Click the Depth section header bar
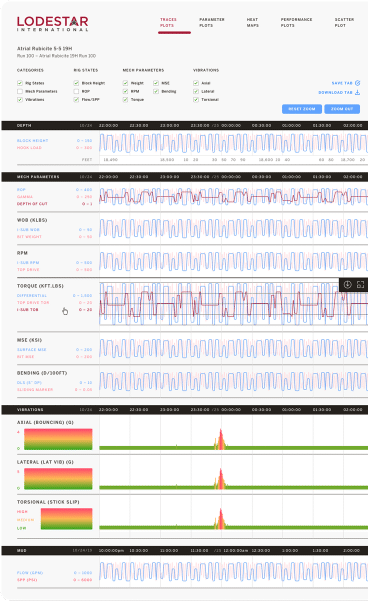Image resolution: width=368 pixels, height=601 pixels. click(x=185, y=125)
